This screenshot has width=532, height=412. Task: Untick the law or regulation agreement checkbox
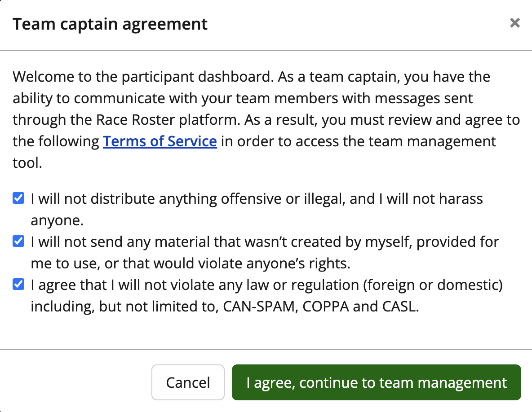click(x=18, y=285)
